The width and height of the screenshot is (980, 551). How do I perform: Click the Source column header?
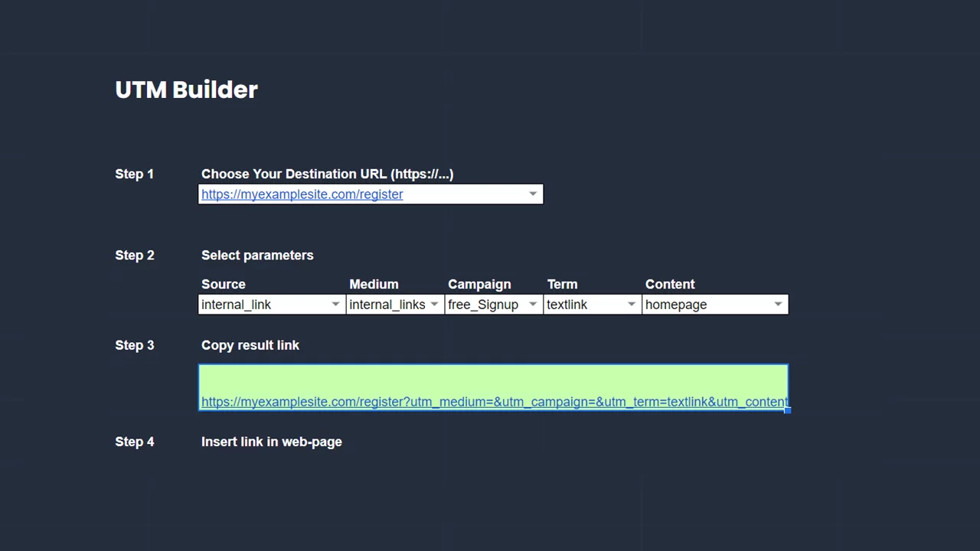(x=223, y=284)
